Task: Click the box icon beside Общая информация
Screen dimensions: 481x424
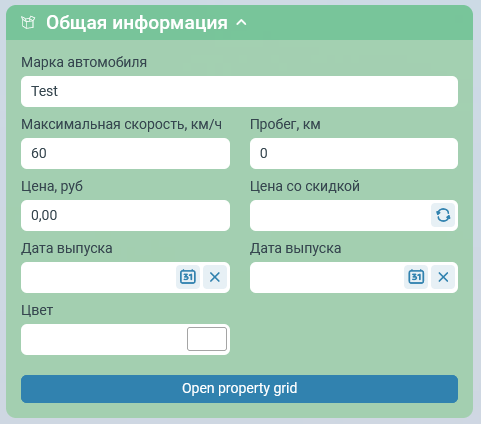Action: 28,23
